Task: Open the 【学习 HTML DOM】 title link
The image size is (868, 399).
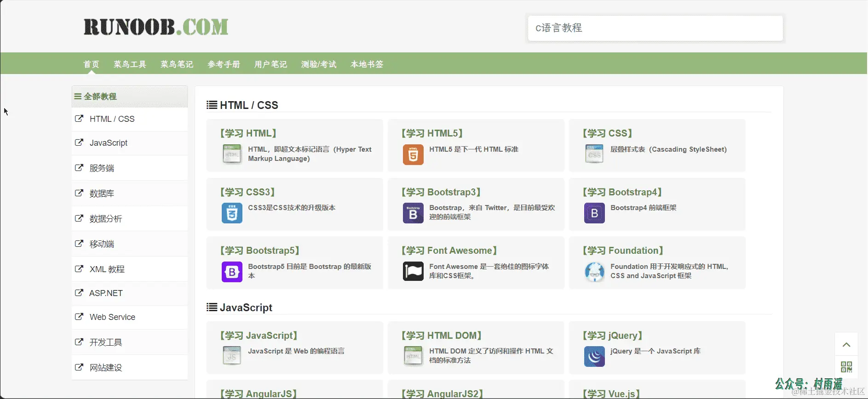Action: click(x=442, y=336)
